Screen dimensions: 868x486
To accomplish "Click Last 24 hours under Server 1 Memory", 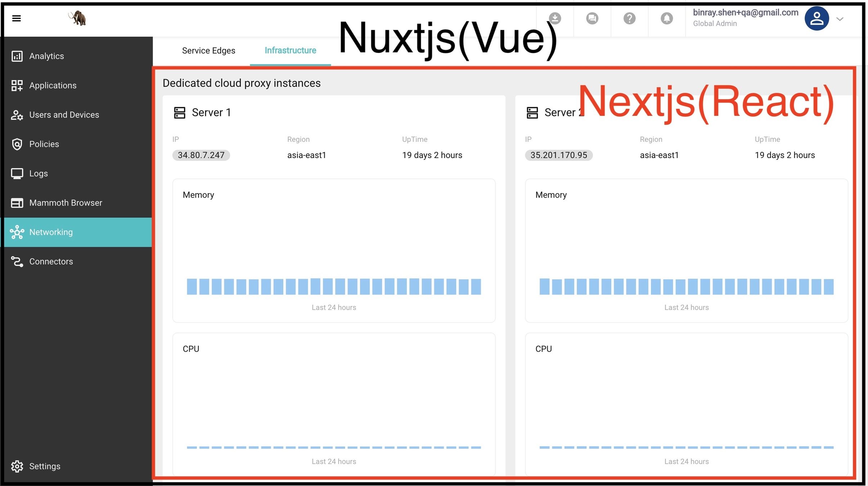I will [x=334, y=308].
